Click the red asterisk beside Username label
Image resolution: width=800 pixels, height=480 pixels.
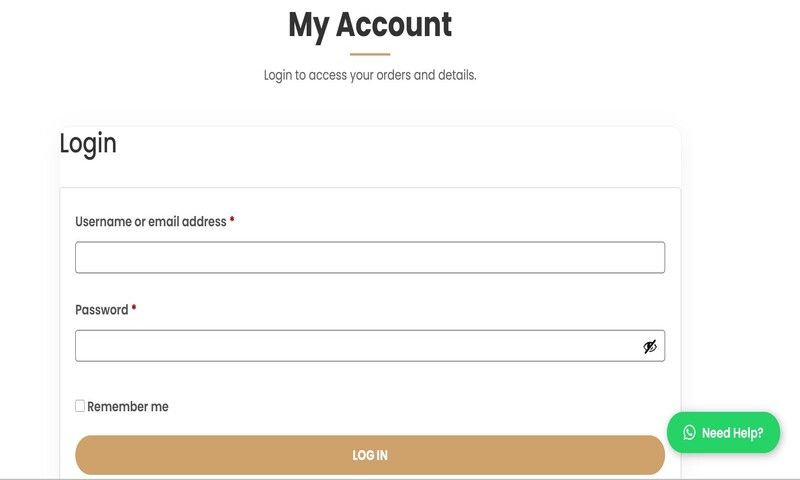click(232, 220)
